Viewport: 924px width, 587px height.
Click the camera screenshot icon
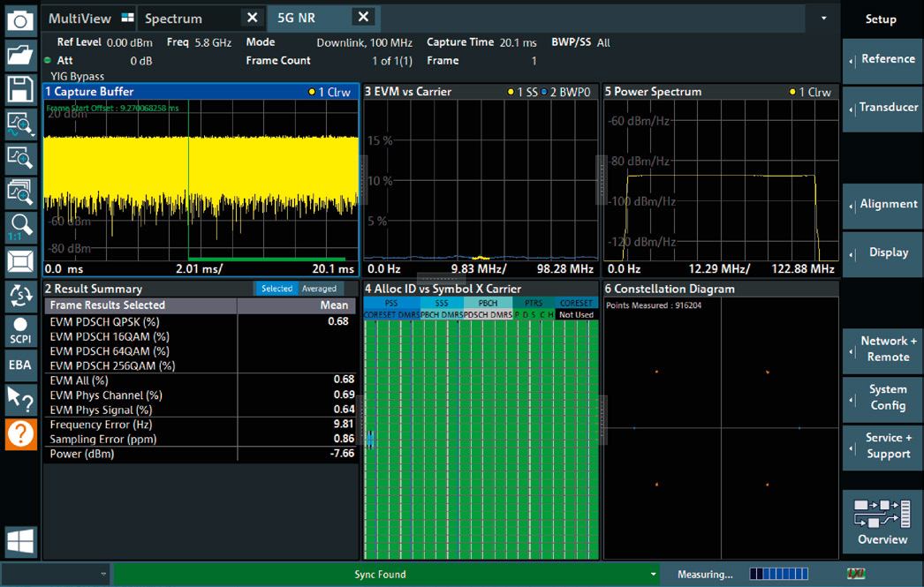tap(19, 20)
